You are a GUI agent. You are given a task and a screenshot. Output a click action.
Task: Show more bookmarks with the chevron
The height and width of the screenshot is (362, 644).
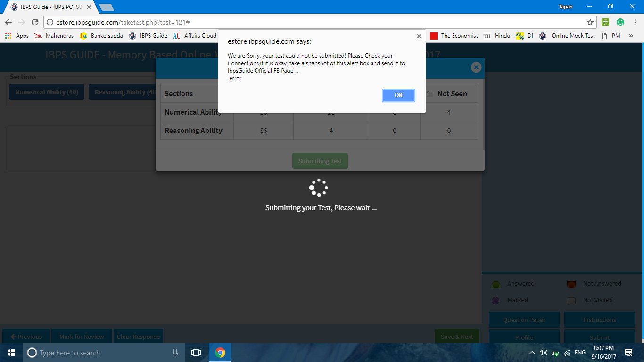click(631, 36)
